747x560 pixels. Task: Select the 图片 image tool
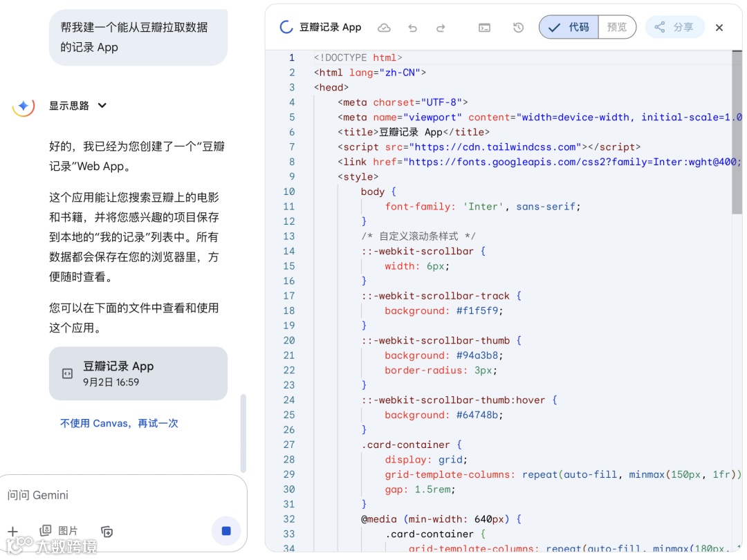coord(59,530)
